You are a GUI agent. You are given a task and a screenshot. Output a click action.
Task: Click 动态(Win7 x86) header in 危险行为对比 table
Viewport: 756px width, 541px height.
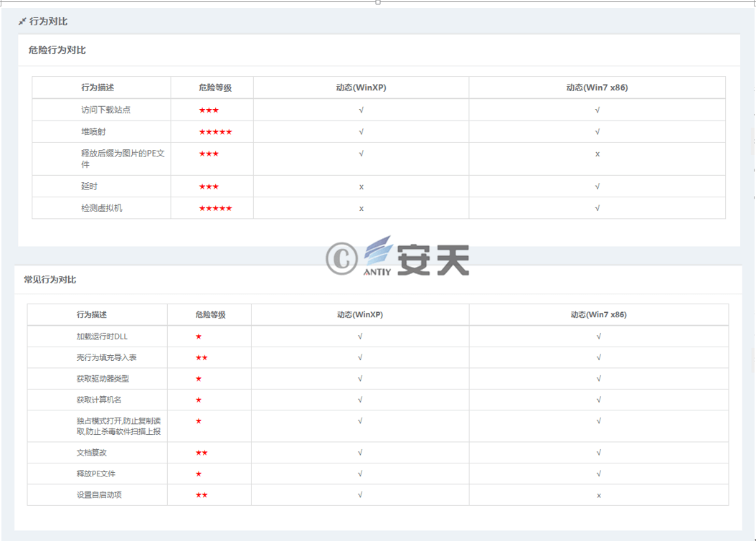[597, 88]
